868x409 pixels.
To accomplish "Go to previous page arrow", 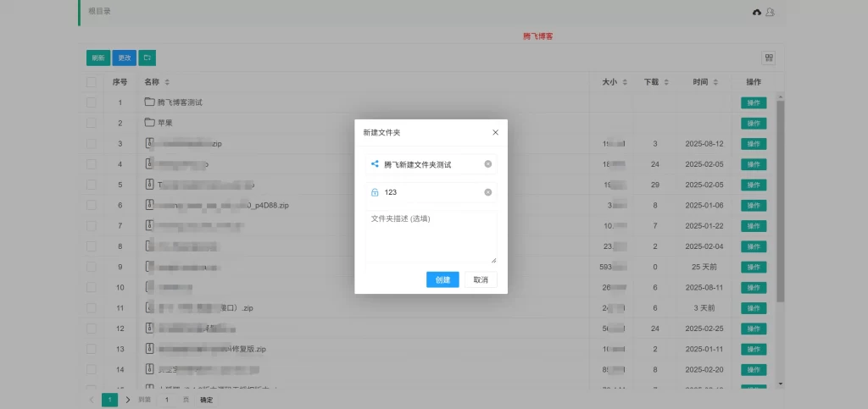I will coord(92,400).
